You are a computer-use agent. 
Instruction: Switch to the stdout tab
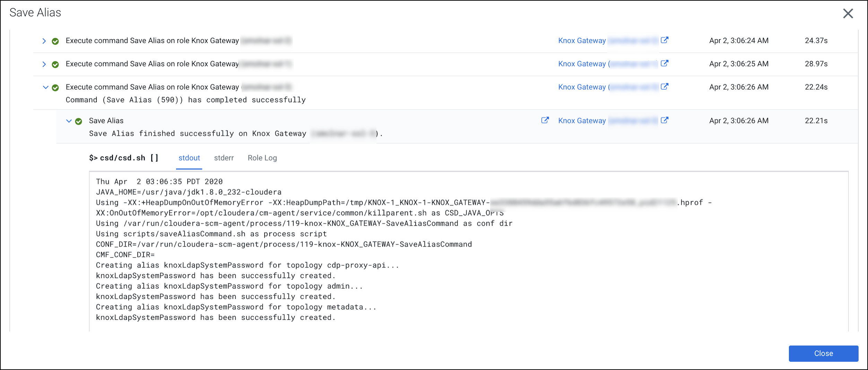coord(189,158)
